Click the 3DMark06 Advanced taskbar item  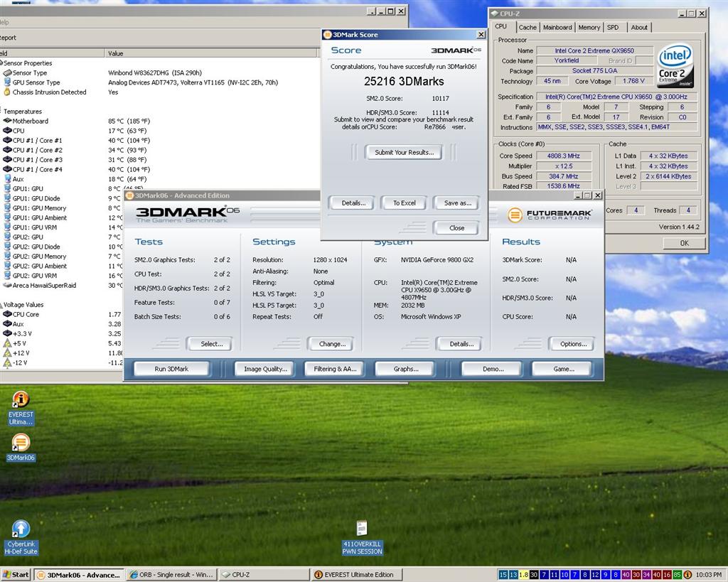click(79, 575)
